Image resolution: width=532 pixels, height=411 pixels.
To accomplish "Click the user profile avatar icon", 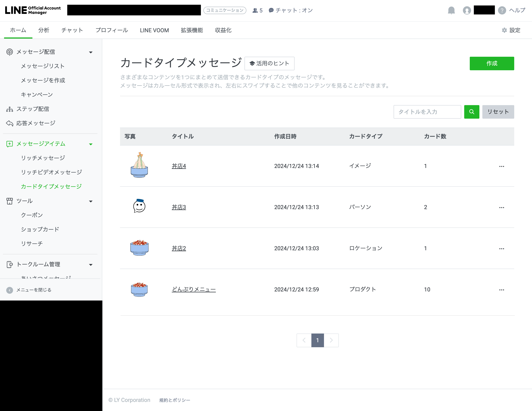I will (x=467, y=10).
